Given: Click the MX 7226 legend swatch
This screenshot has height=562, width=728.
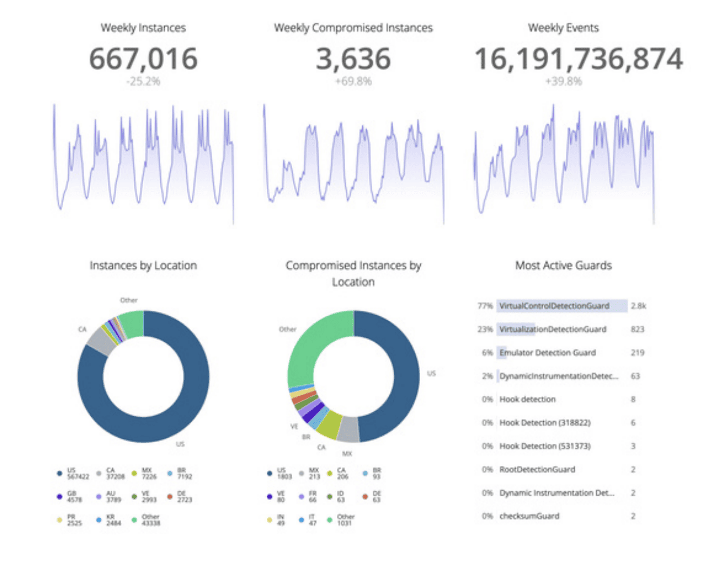Looking at the screenshot, I should click(134, 473).
